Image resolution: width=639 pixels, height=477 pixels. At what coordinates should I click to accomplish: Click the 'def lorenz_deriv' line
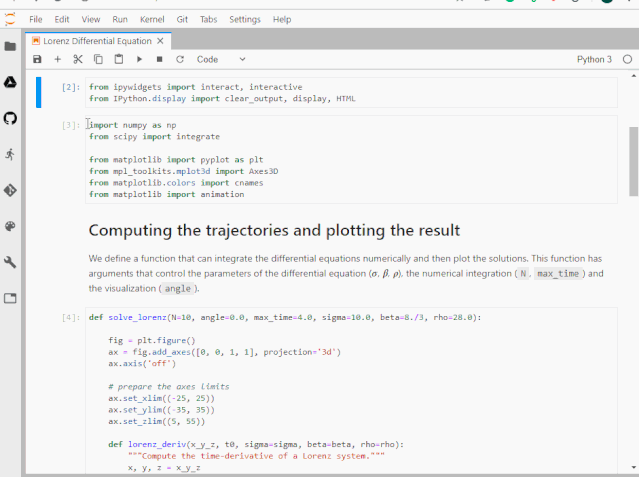tap(256, 444)
